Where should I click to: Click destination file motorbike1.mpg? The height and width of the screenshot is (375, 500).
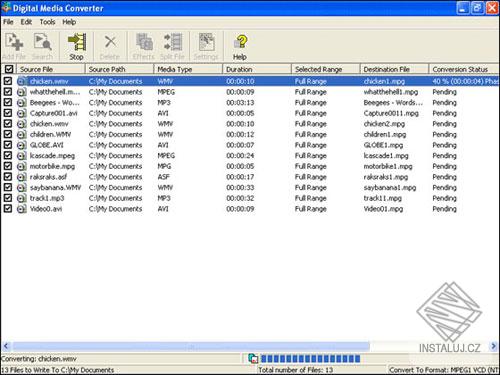click(x=388, y=166)
